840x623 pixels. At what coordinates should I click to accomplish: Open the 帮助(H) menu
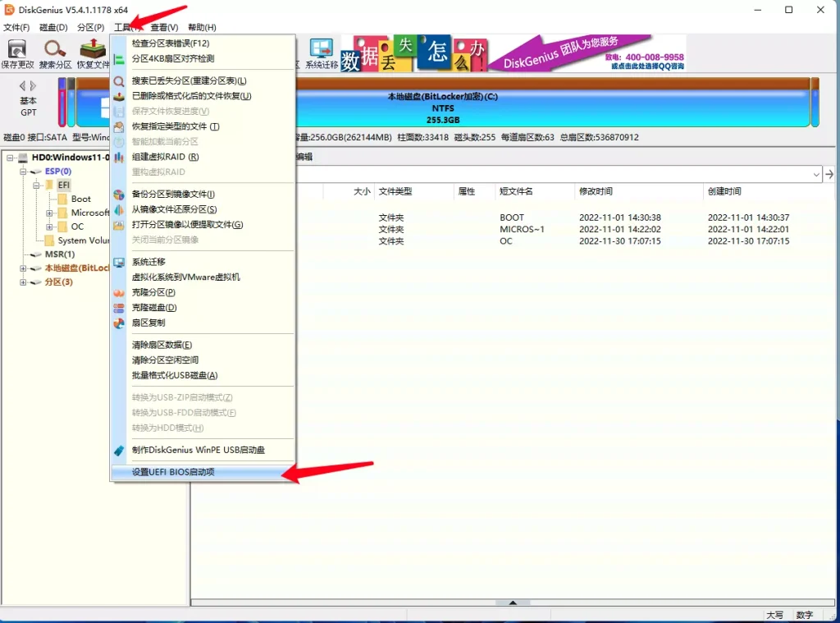coord(202,27)
